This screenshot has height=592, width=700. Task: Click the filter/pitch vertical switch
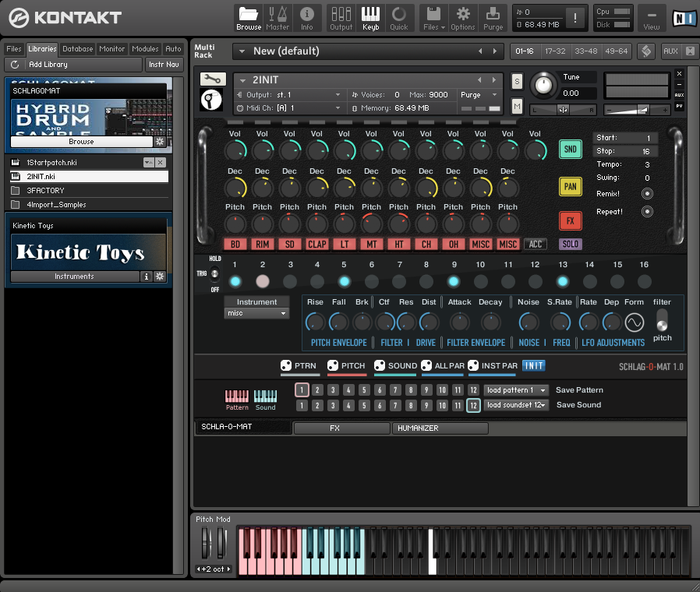point(662,320)
